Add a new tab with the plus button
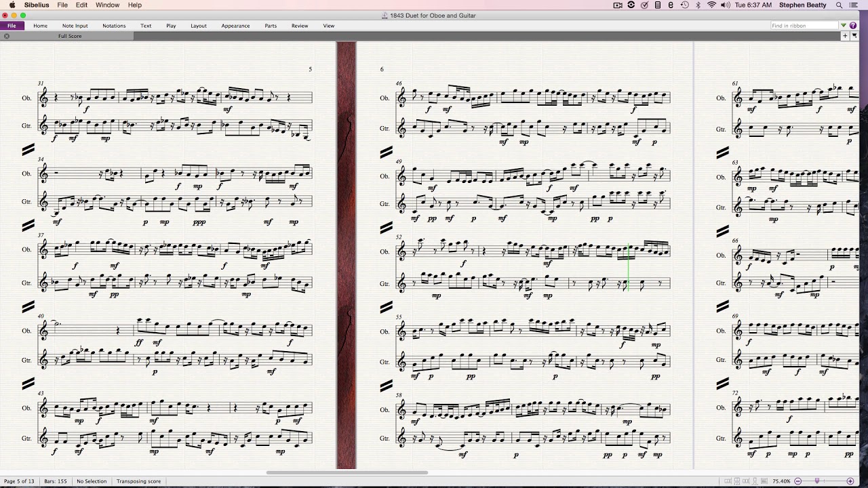Viewport: 868px width, 488px height. pyautogui.click(x=845, y=36)
